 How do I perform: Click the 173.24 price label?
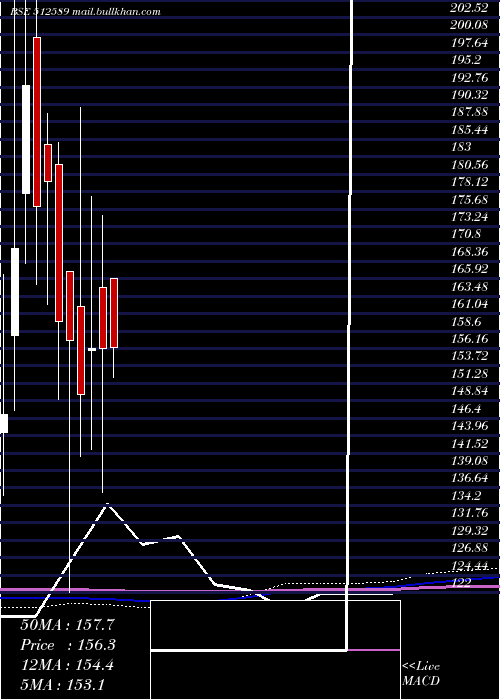(469, 217)
